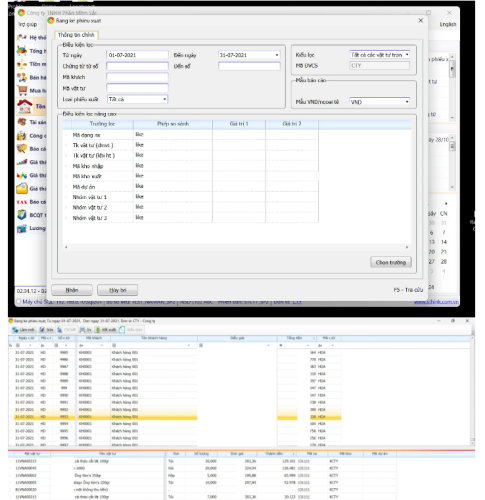Click the Sửa edit toolbar icon
Viewport: 485px width, 500px height.
42,330
